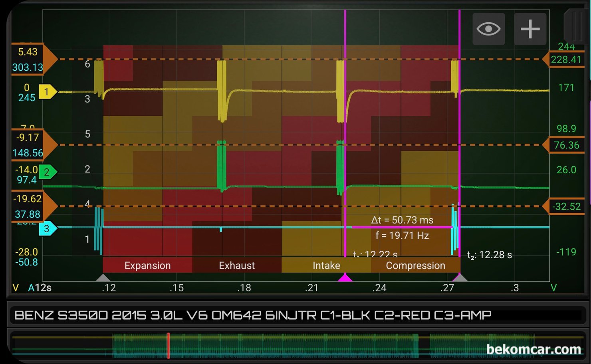Select the yellow channel 1 marker
This screenshot has height=364, width=591.
click(48, 92)
